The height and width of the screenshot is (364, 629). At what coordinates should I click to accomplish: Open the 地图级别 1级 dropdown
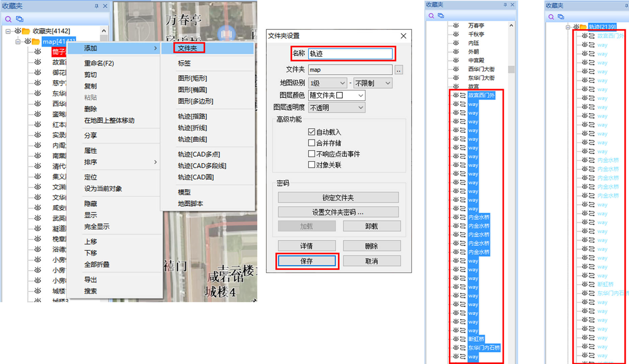pos(327,83)
